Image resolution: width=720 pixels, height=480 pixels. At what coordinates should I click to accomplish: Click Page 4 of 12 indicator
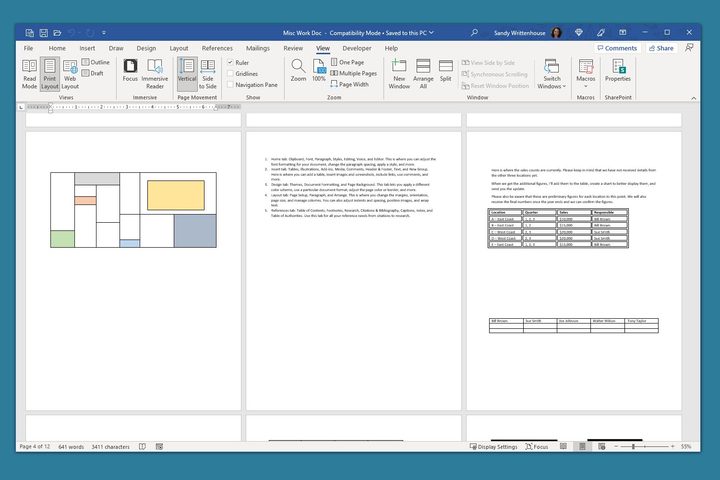(x=35, y=446)
